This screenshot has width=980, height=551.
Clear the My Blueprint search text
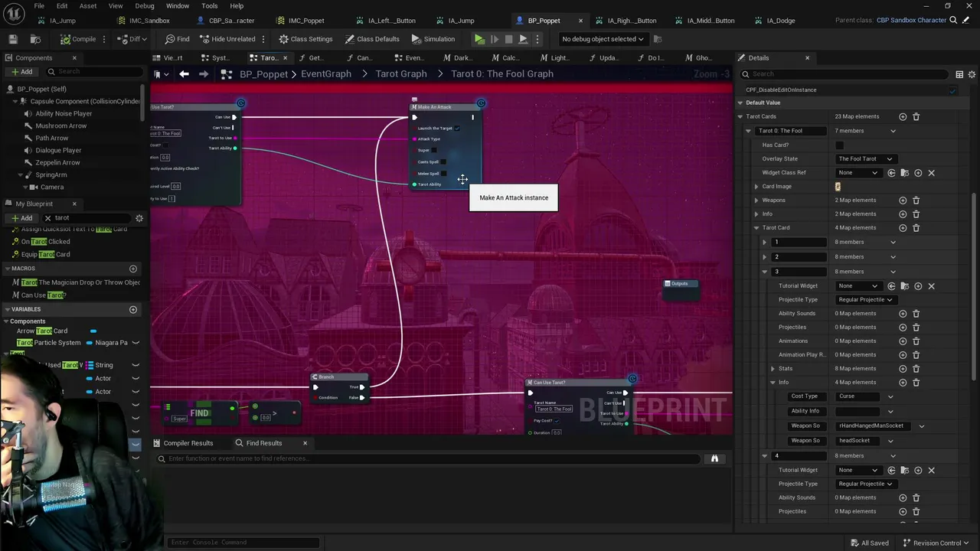(x=47, y=218)
